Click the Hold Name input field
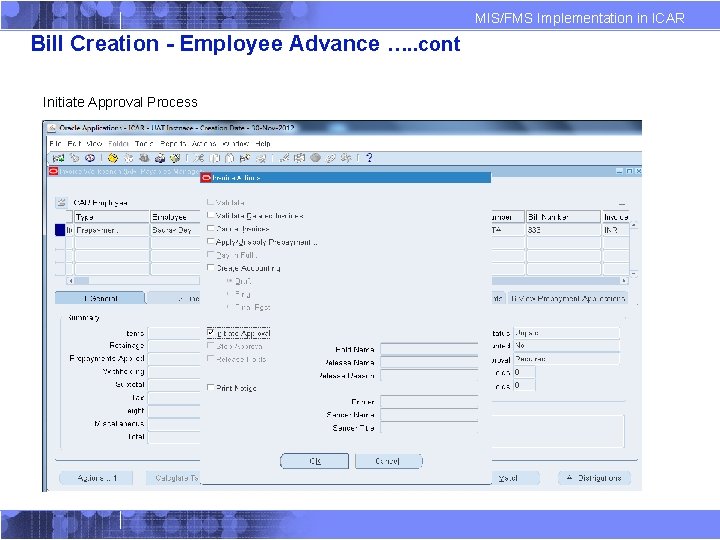The image size is (720, 540). click(429, 349)
